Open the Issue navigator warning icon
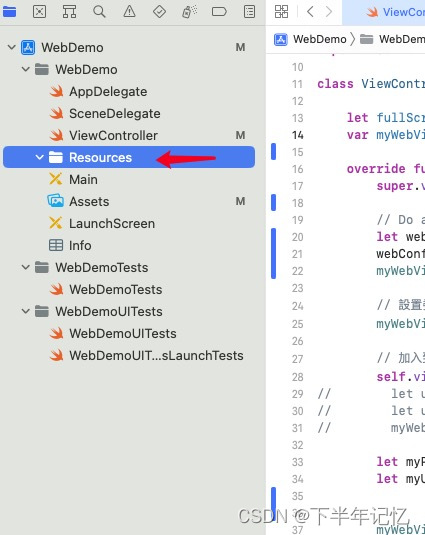This screenshot has height=535, width=425. pos(129,12)
